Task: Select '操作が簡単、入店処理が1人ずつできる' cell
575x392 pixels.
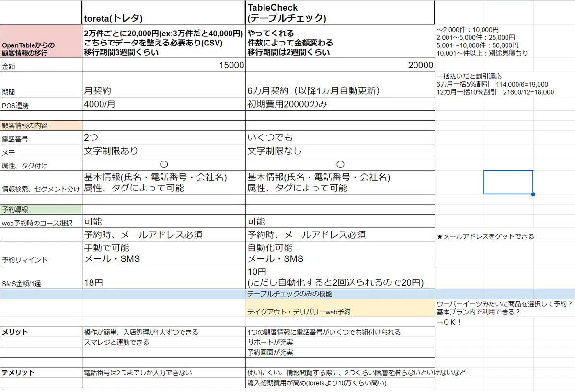Action: click(163, 332)
